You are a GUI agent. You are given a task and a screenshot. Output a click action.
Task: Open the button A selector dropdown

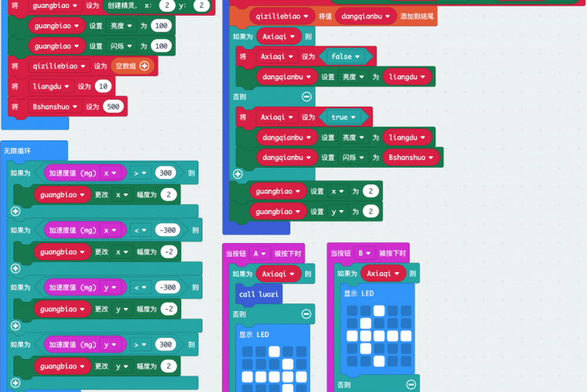tap(260, 253)
